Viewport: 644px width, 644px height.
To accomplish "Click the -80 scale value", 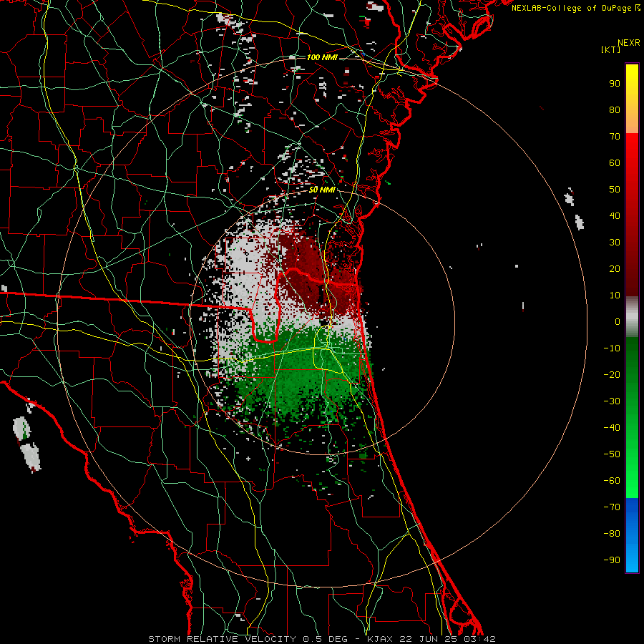I will (612, 534).
